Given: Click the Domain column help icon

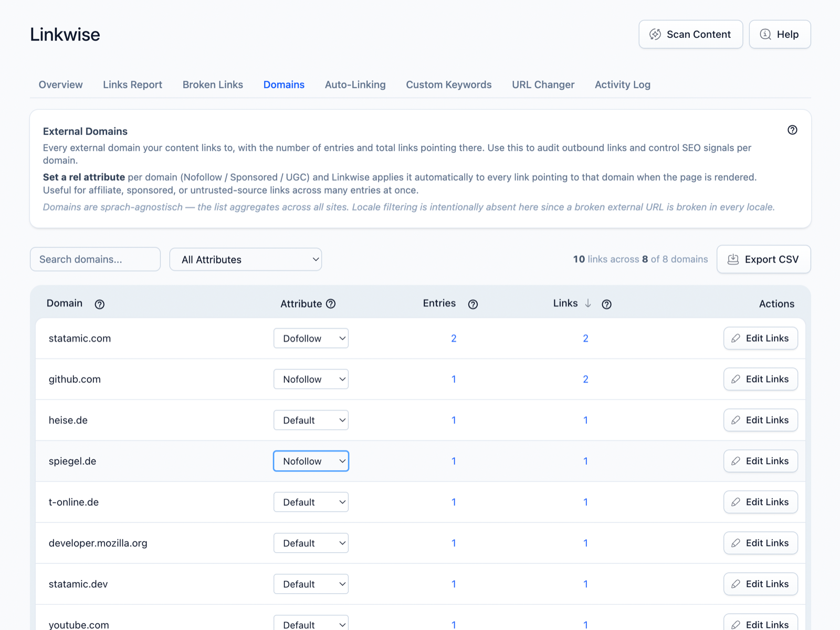Looking at the screenshot, I should tap(99, 304).
